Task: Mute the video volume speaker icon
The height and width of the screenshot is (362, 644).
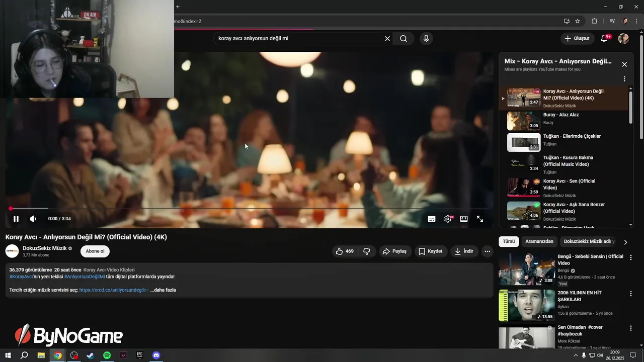Action: [33, 219]
